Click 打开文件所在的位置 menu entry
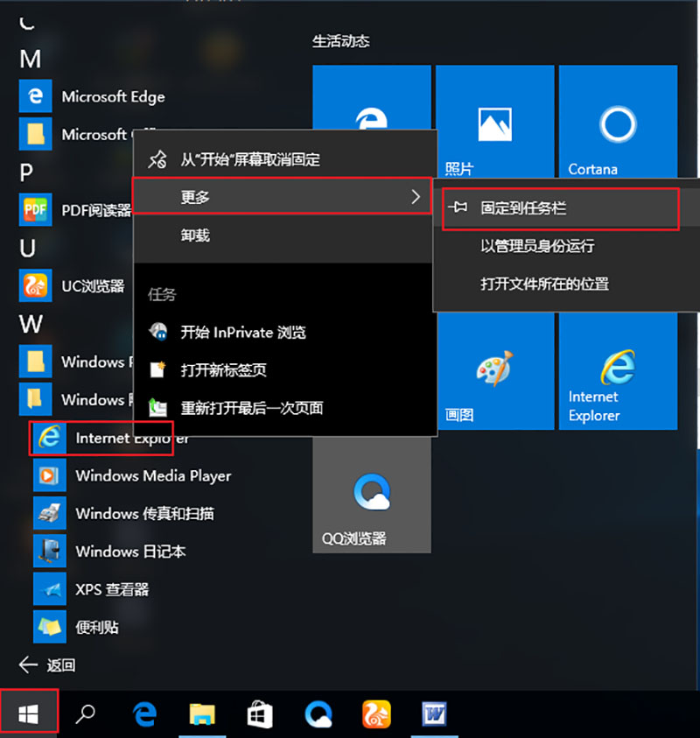Viewport: 700px width, 738px height. tap(544, 284)
